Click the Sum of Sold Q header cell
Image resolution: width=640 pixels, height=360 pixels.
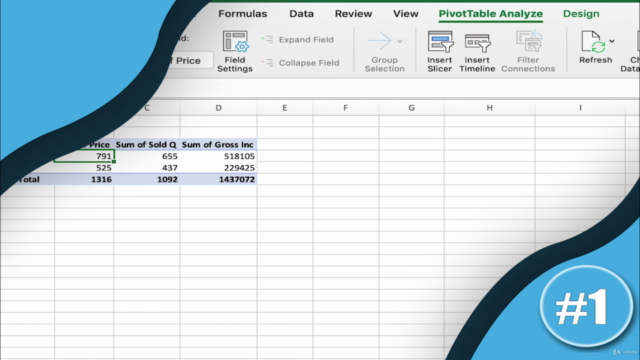147,144
